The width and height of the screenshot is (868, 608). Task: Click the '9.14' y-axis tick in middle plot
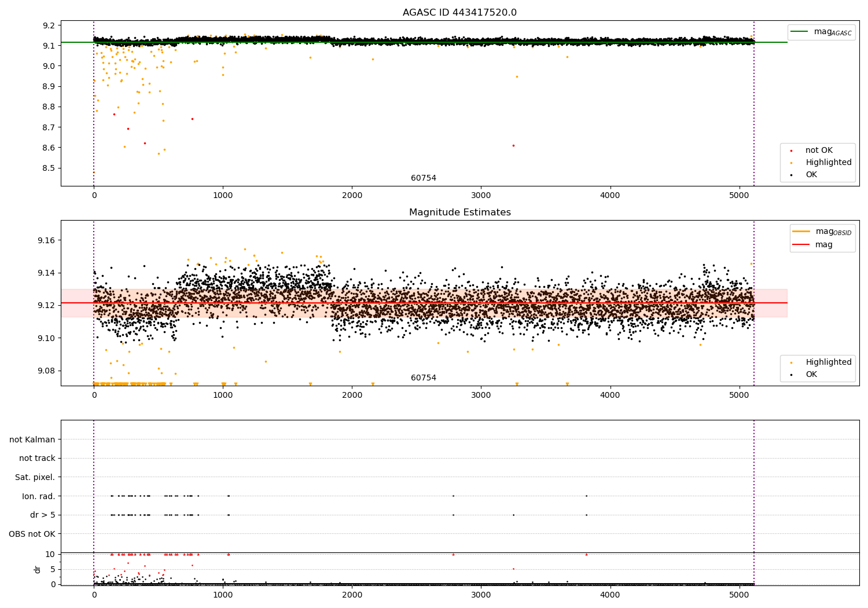point(46,273)
